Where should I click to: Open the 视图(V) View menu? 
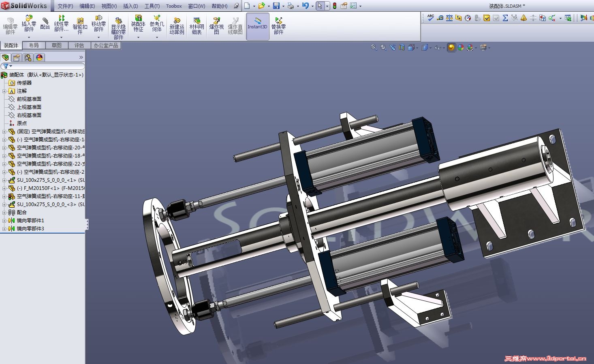point(109,6)
